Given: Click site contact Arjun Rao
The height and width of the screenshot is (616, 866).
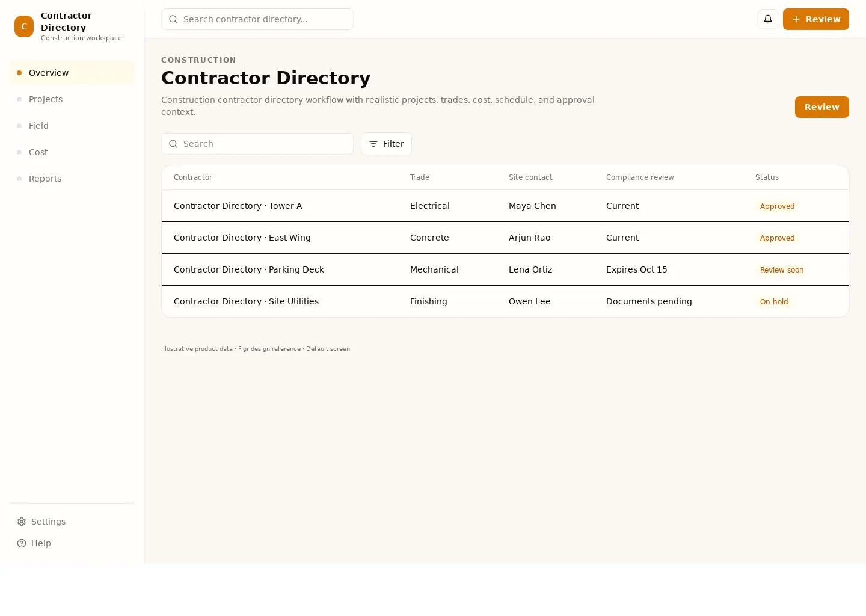Looking at the screenshot, I should [x=529, y=238].
